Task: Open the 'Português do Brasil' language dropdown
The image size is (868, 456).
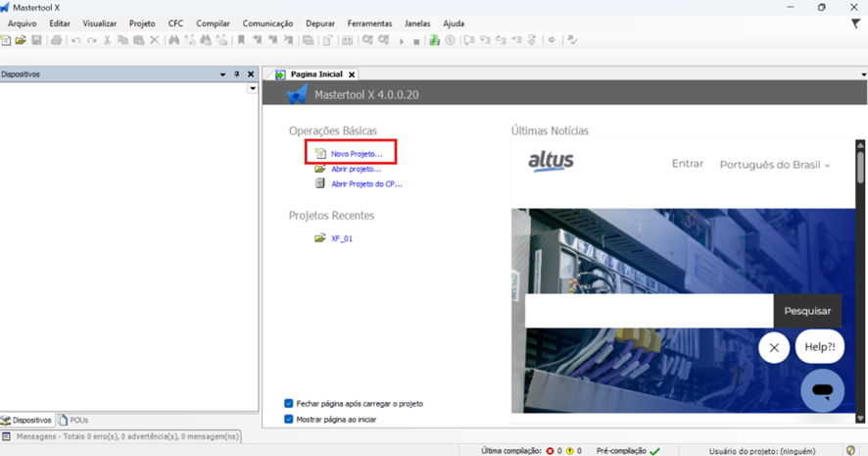Action: [774, 165]
